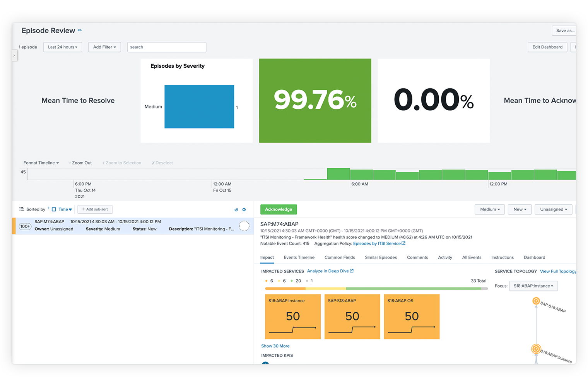Open Episodes by ITSI Service external link icon

pyautogui.click(x=403, y=243)
